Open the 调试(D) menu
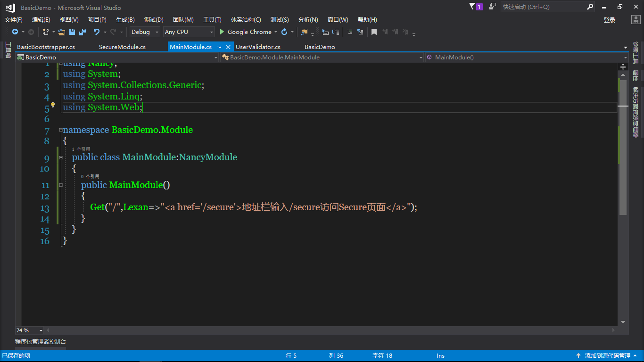Image resolution: width=644 pixels, height=362 pixels. pyautogui.click(x=154, y=19)
